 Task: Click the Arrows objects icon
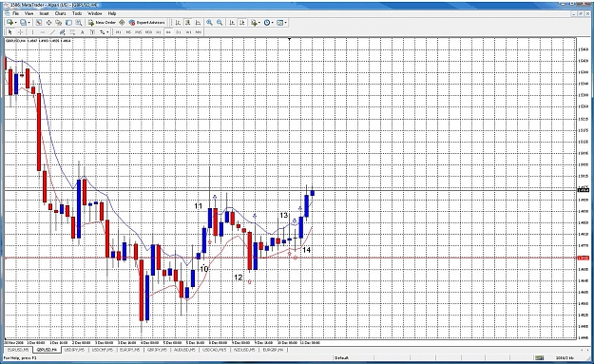[103, 32]
